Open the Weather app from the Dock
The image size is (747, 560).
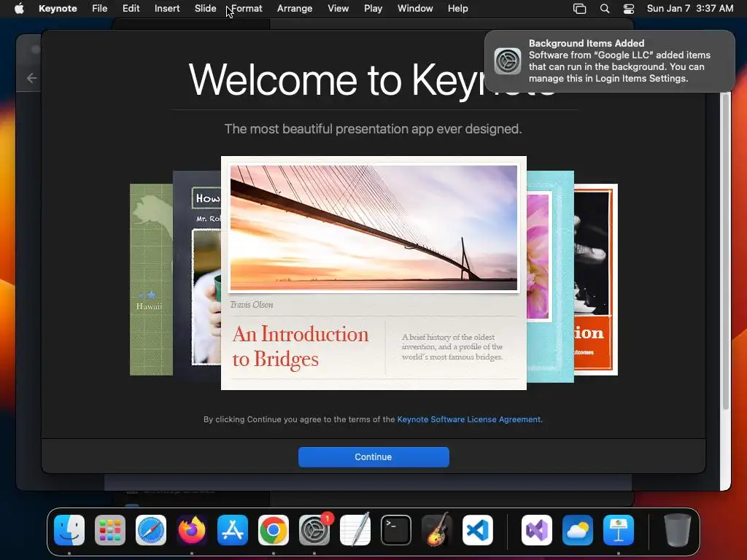click(x=578, y=530)
